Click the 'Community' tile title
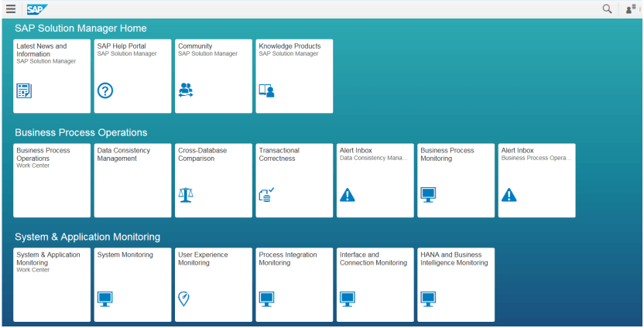The width and height of the screenshot is (644, 328). 195,46
